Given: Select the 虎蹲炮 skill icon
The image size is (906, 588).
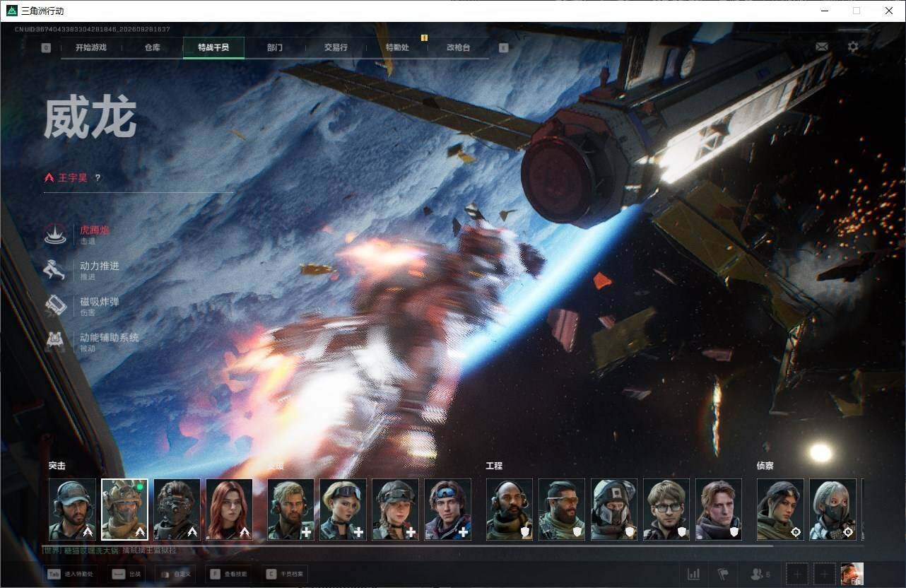Looking at the screenshot, I should tap(55, 234).
